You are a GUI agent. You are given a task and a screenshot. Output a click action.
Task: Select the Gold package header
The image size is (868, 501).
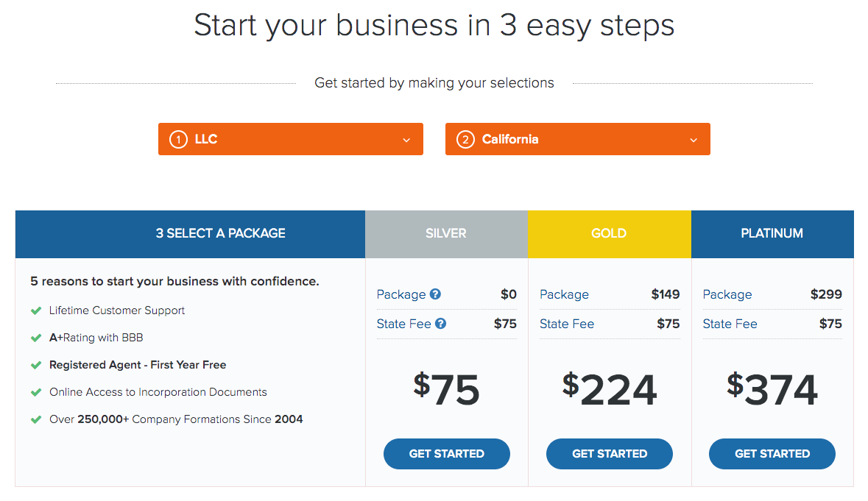610,234
